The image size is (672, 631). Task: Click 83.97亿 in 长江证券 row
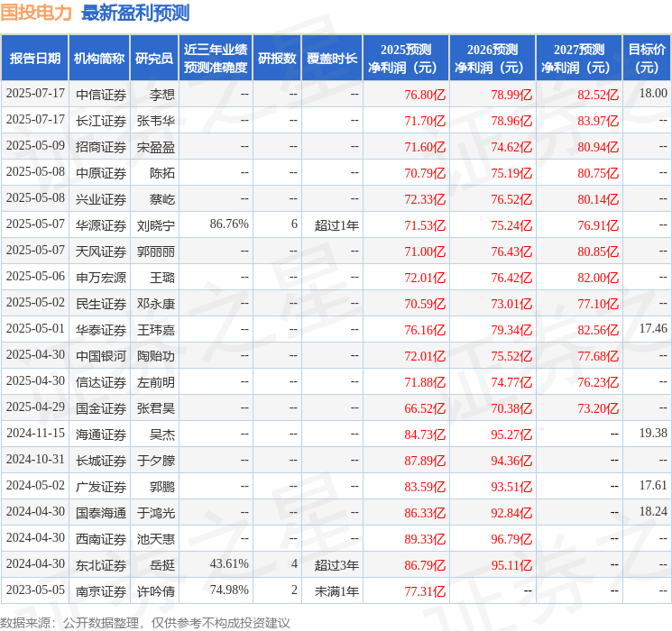[598, 121]
